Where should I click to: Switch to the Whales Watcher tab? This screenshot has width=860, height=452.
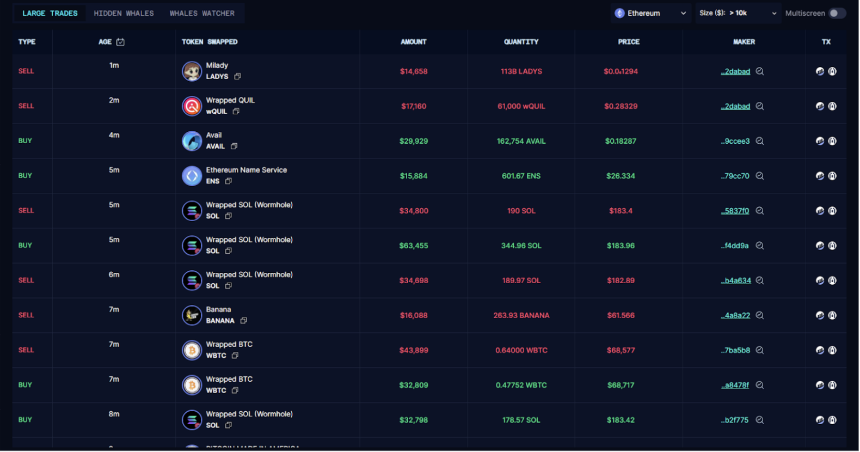(202, 13)
